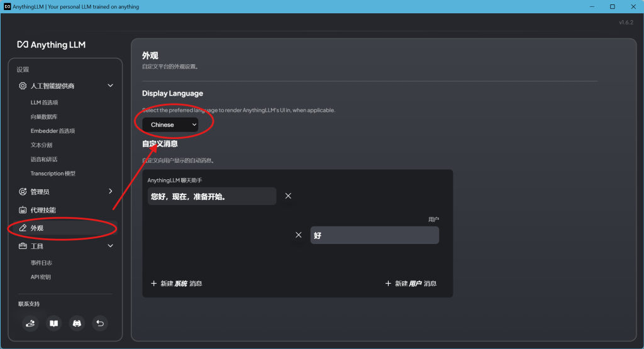This screenshot has height=349, width=644.
Task: Click the 代理技能 robot icon
Action: point(23,210)
